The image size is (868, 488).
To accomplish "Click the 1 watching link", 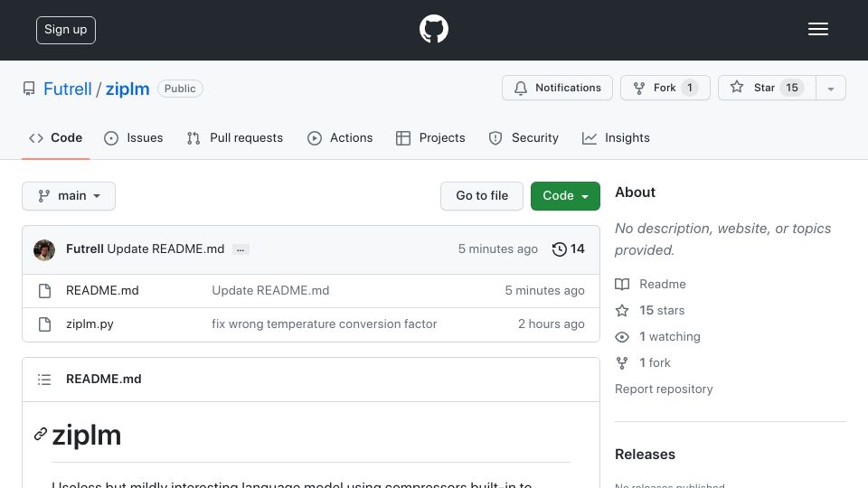I will point(670,336).
